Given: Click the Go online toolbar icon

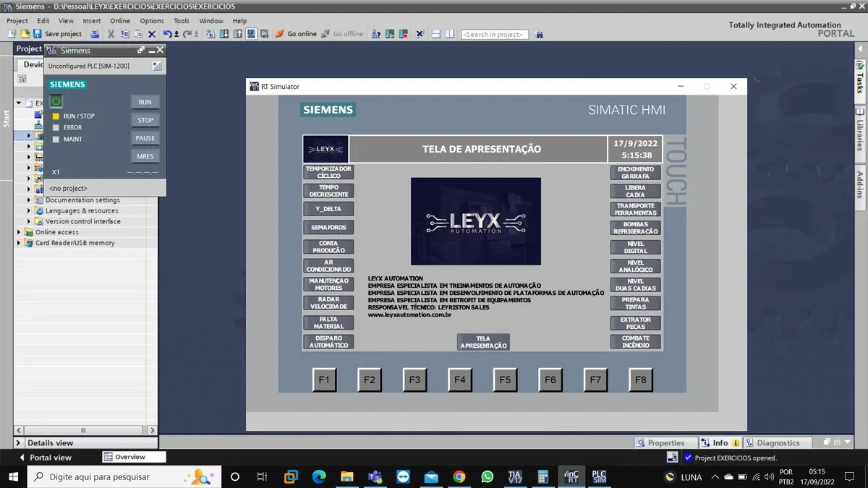Looking at the screenshot, I should pyautogui.click(x=279, y=34).
